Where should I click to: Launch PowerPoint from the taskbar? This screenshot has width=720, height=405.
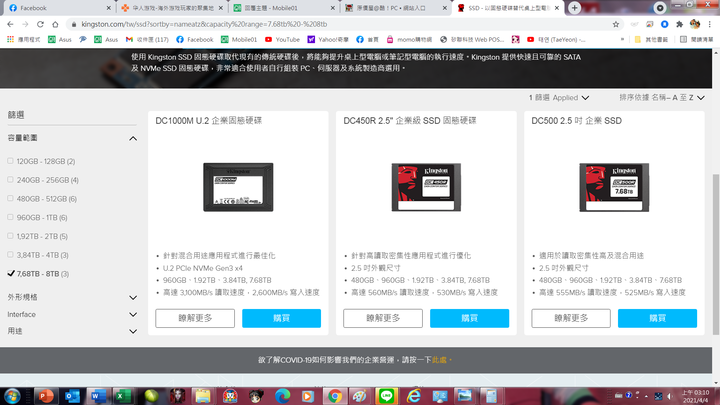45,396
